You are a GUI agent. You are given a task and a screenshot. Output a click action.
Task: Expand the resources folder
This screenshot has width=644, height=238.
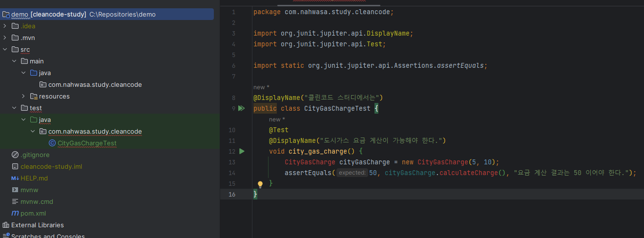point(24,96)
